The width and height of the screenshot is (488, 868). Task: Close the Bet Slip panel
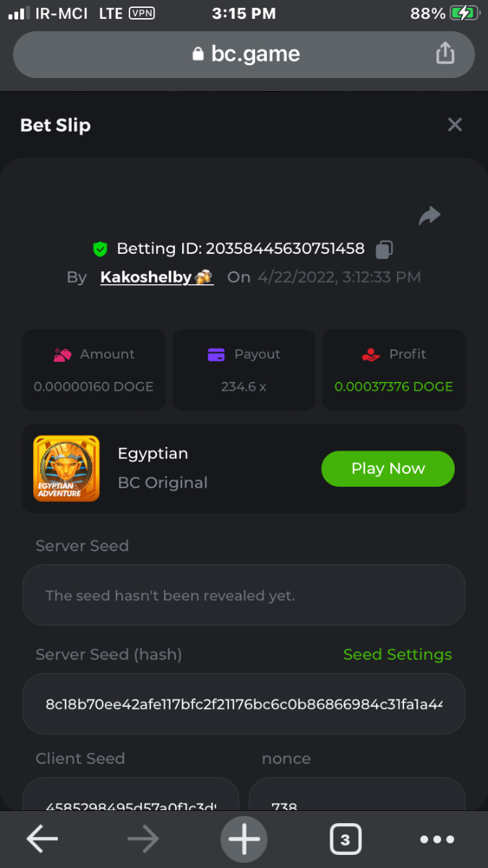455,124
